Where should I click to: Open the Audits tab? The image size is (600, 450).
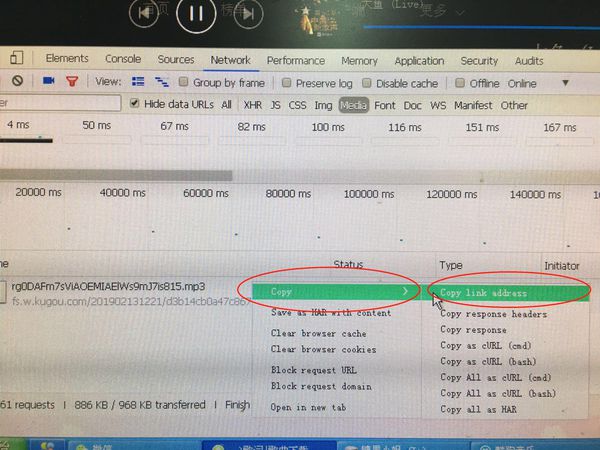pos(529,61)
